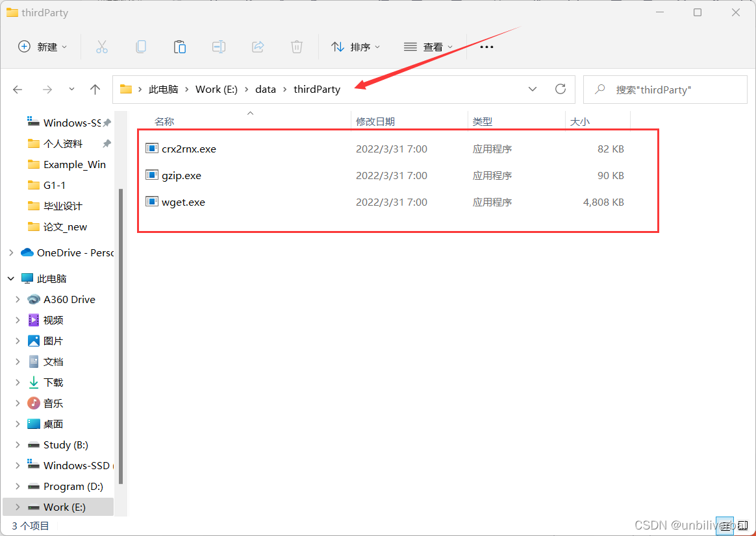Expand the 视频 node

coord(18,320)
